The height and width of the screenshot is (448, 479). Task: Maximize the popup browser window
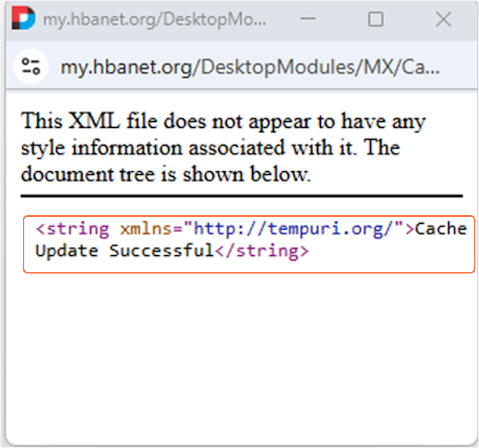[x=375, y=19]
